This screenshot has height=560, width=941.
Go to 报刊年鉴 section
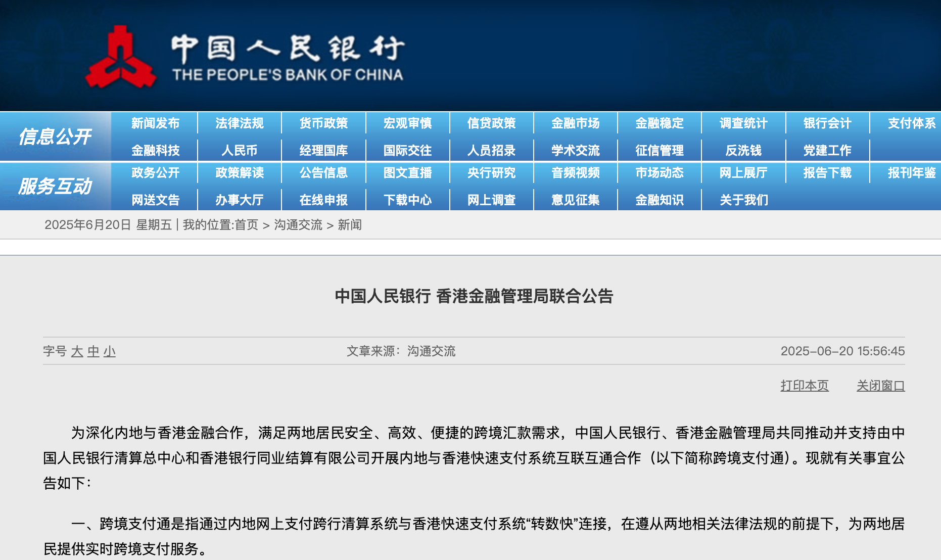912,173
